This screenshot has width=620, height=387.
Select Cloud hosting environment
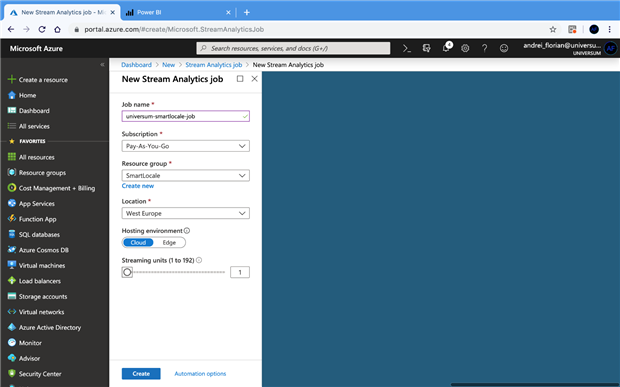point(138,243)
